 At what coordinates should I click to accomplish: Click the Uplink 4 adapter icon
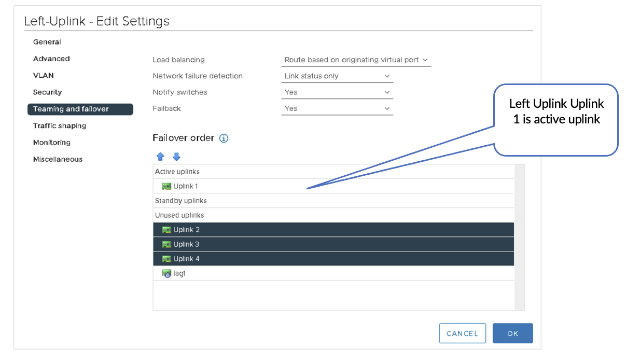point(166,259)
